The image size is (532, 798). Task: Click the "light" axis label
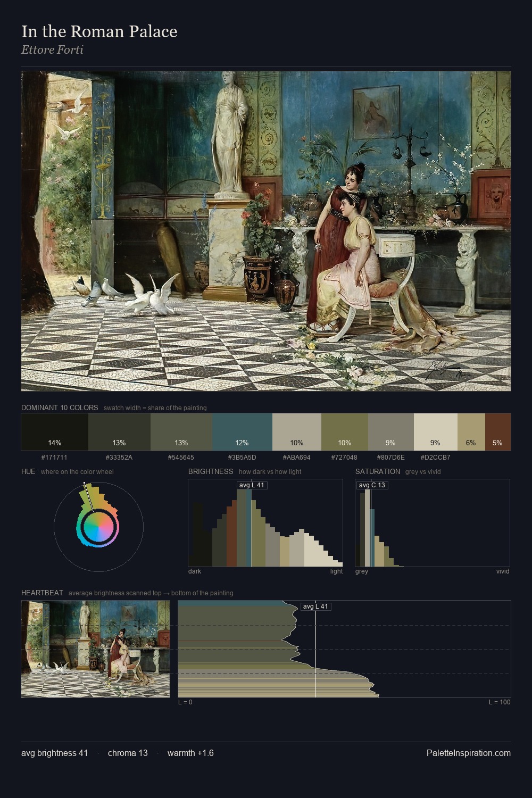tap(337, 571)
